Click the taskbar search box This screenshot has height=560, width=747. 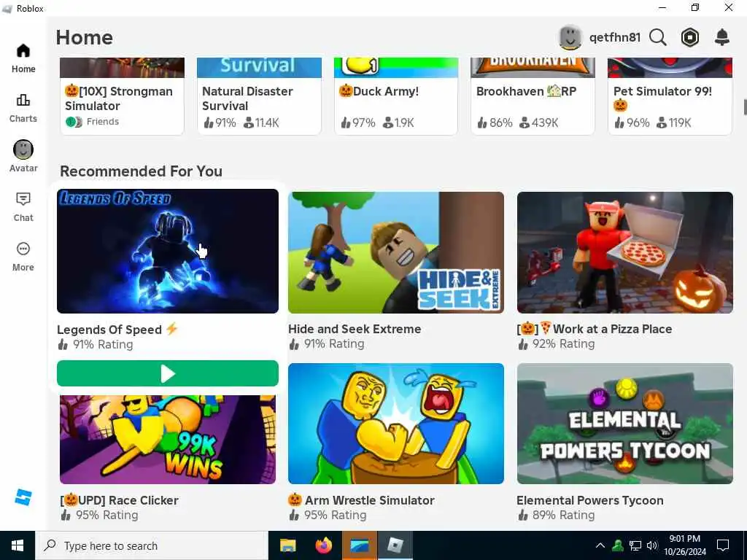coord(152,545)
